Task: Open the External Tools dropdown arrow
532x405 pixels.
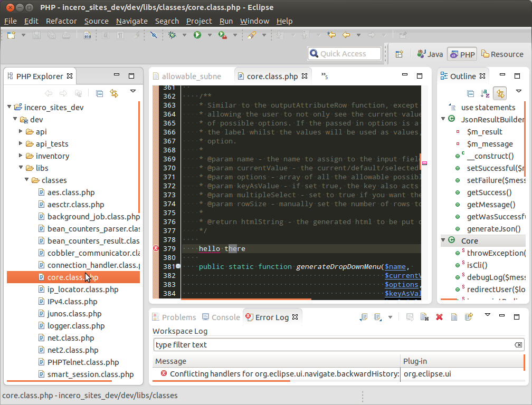Action: (x=235, y=35)
